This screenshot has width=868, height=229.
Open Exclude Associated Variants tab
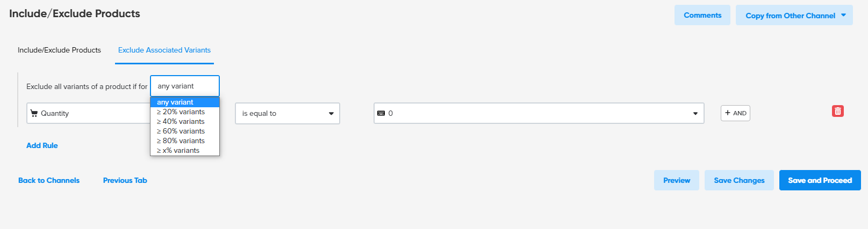(x=164, y=50)
